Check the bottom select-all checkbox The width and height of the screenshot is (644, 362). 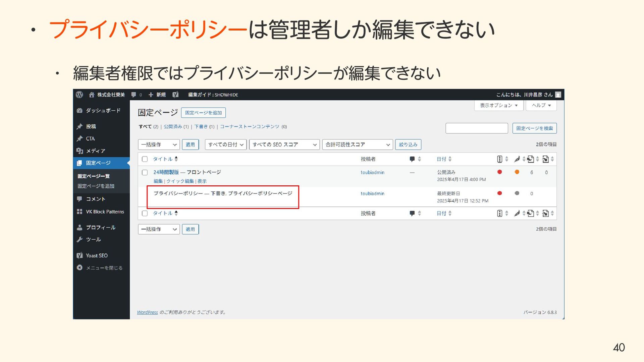145,214
